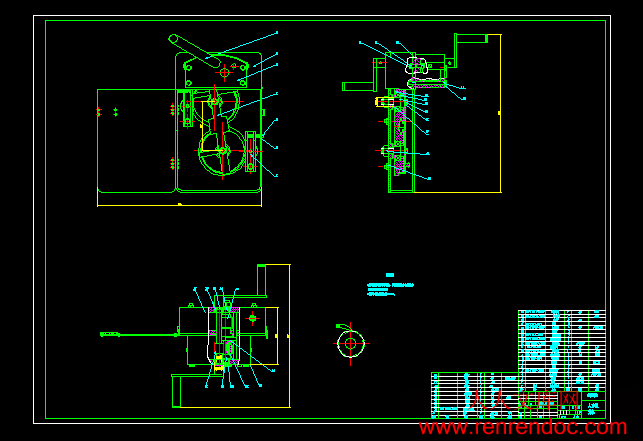643x441 pixels.
Task: Click the small circular cam detail view
Action: click(x=351, y=343)
